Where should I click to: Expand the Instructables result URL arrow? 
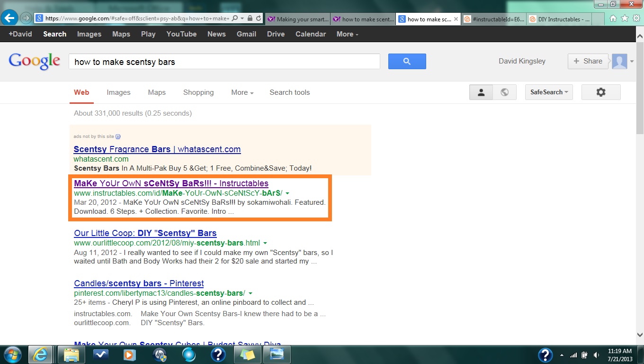coord(287,193)
